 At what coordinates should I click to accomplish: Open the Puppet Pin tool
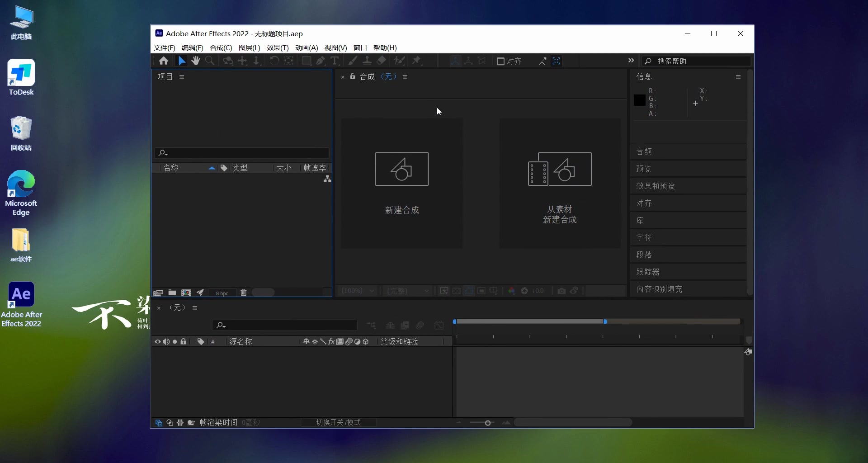[417, 61]
